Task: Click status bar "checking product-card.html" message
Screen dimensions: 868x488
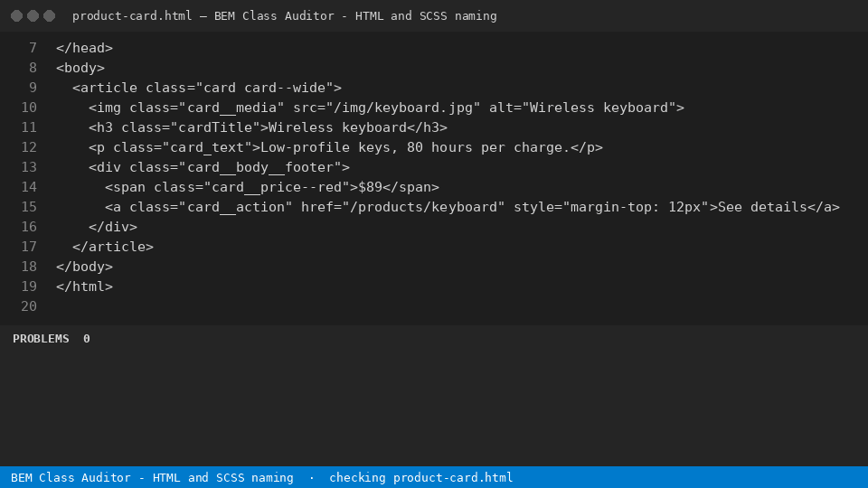Action: (x=421, y=477)
